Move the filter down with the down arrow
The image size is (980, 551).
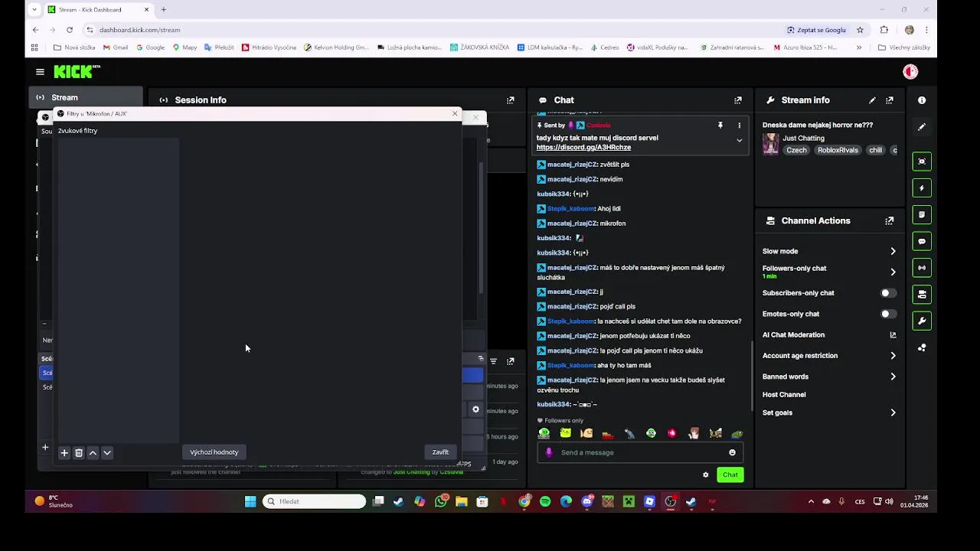point(107,453)
